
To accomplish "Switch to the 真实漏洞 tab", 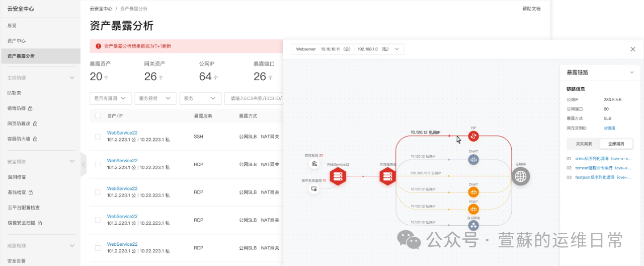I will pyautogui.click(x=584, y=144).
